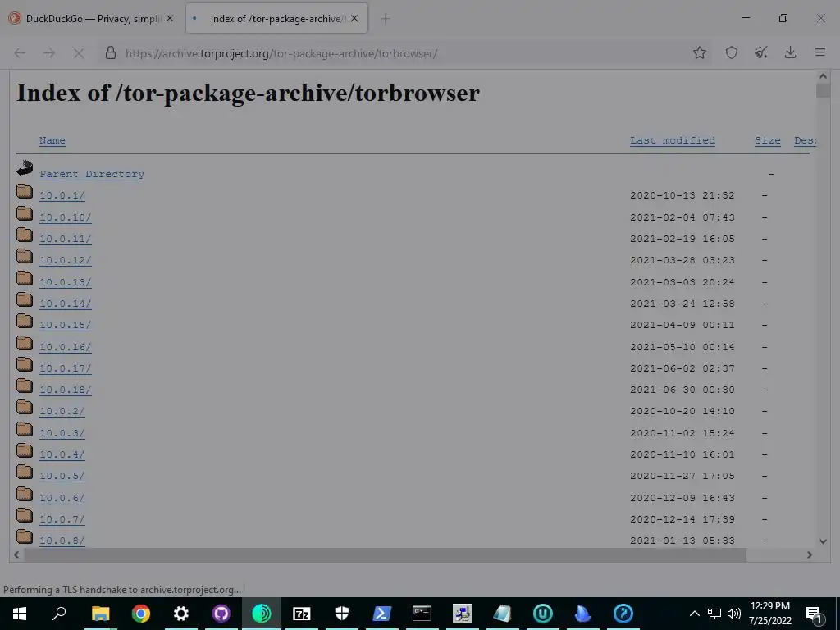Click the browser forward arrow
Image resolution: width=840 pixels, height=630 pixels.
(49, 53)
